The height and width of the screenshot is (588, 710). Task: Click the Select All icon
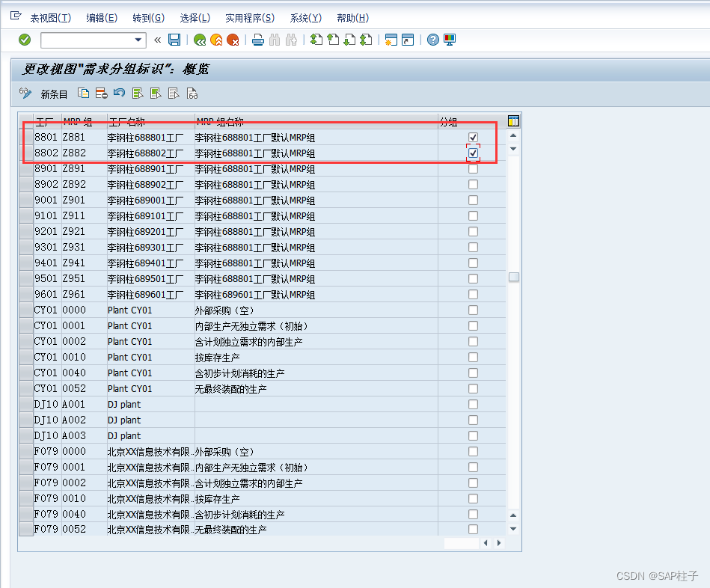(x=138, y=94)
